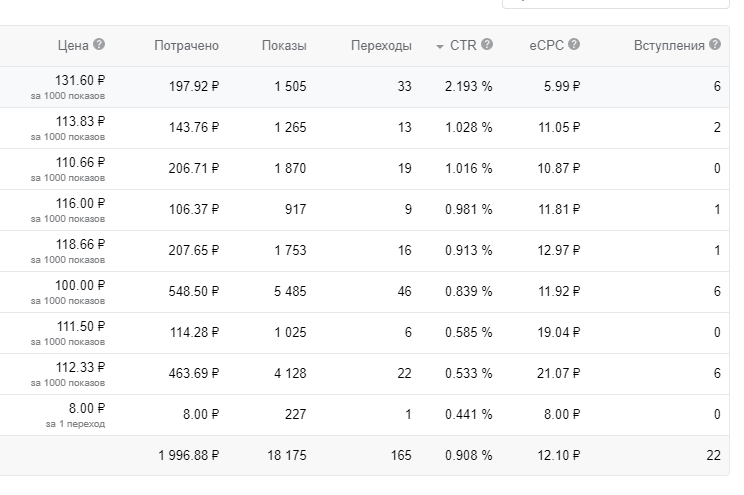Click the totals row showing 1 996.88 ₽
This screenshot has height=495, width=744.
click(364, 456)
